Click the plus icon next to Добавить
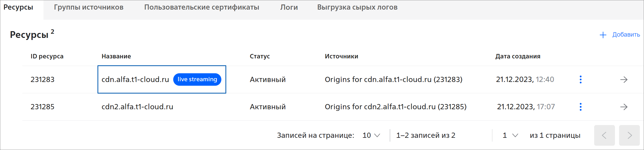 click(x=603, y=35)
